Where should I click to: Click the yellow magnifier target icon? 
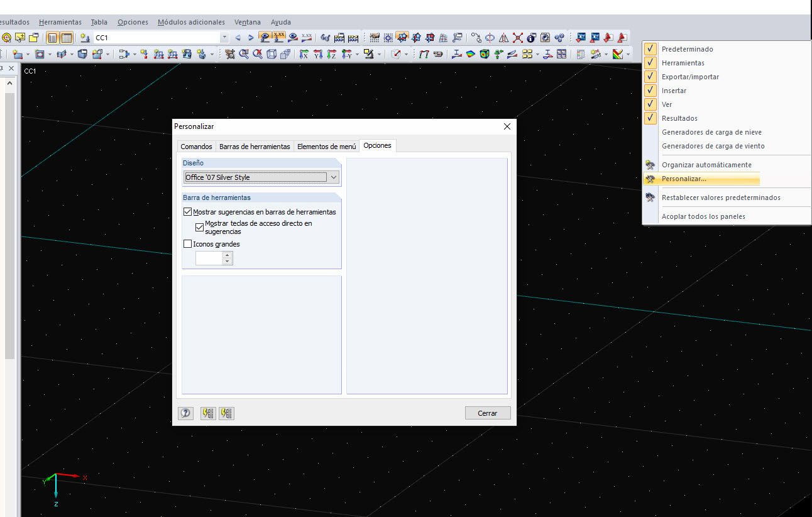pos(7,38)
